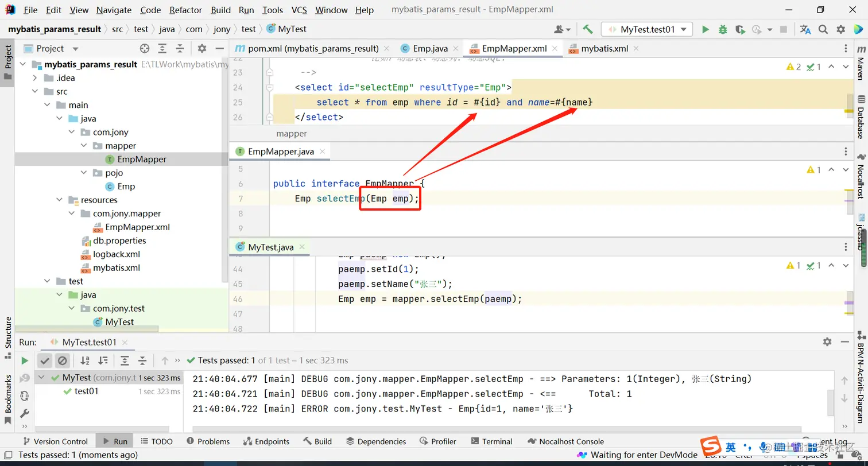This screenshot has height=466, width=868.
Task: Collapse MyTest node in test results
Action: [x=42, y=378]
